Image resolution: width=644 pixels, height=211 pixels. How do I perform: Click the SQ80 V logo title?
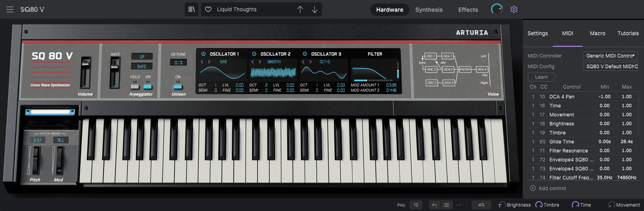coord(32,10)
